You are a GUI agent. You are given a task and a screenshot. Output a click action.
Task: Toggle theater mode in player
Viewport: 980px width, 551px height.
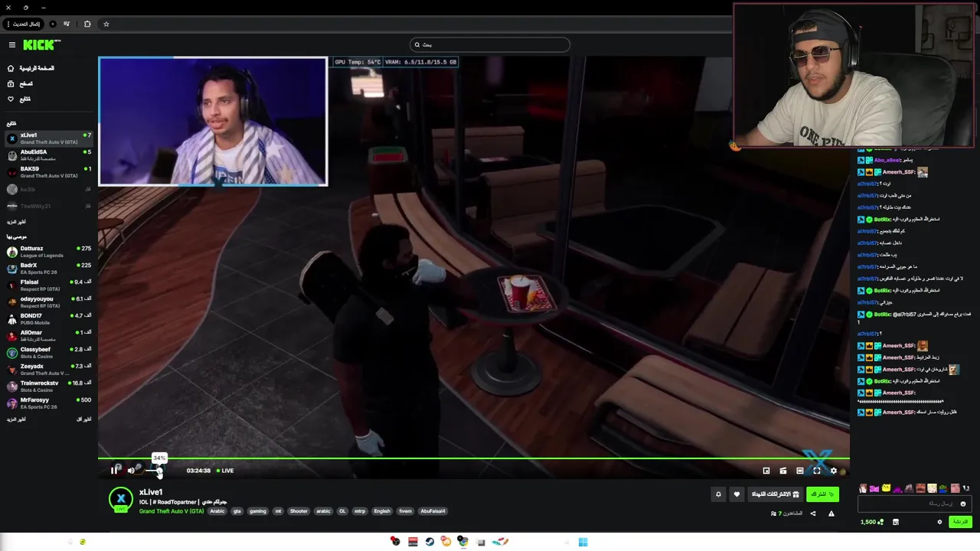click(800, 471)
